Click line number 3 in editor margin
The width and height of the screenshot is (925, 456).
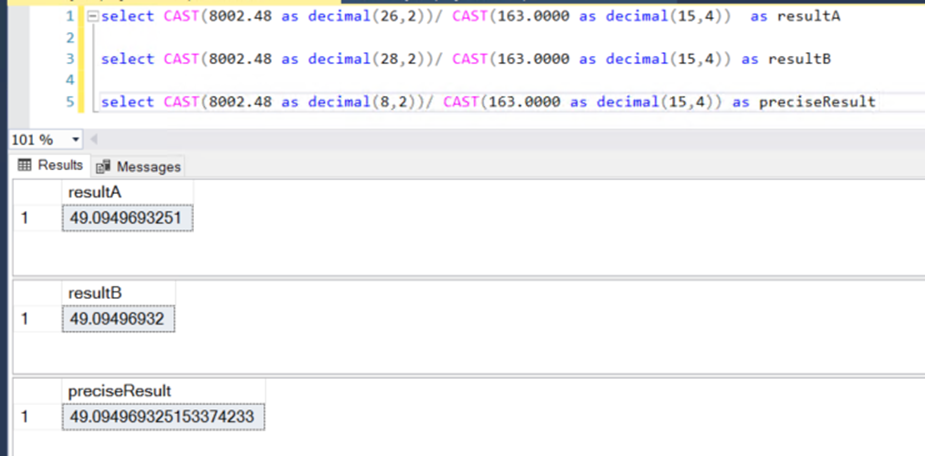click(69, 59)
